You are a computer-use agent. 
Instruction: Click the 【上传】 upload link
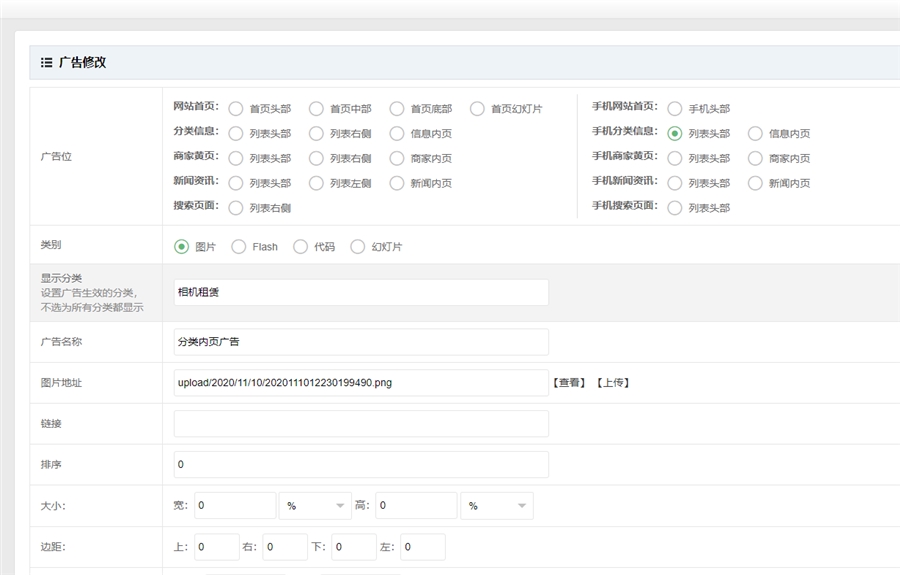click(x=613, y=383)
